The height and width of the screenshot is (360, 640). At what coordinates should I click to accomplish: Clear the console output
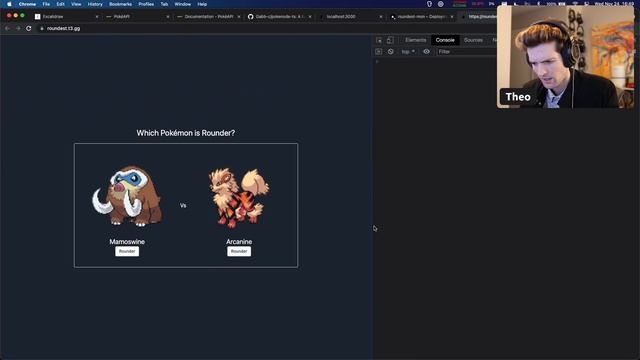391,52
